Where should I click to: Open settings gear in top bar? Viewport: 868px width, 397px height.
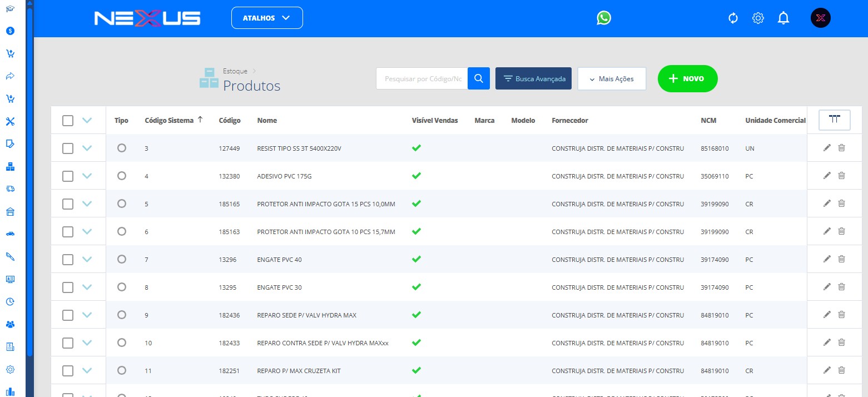tap(758, 18)
